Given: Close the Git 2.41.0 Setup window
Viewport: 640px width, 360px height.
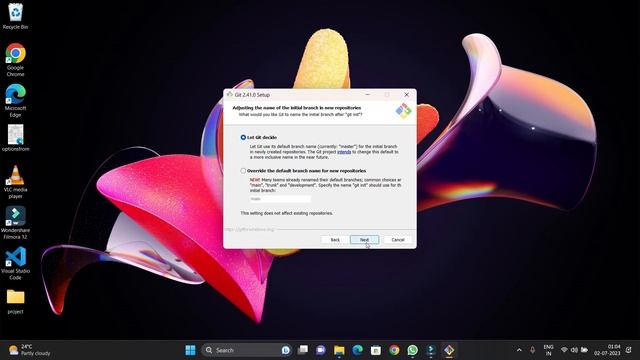Looking at the screenshot, I should pyautogui.click(x=407, y=94).
